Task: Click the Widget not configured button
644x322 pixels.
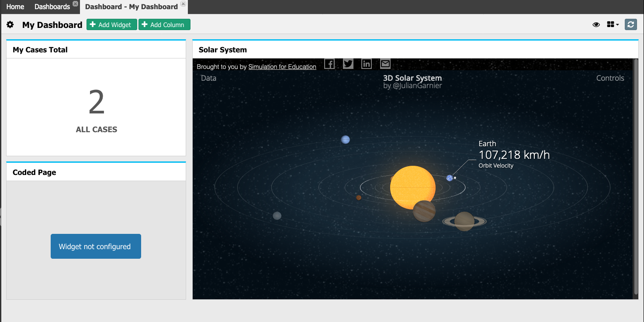Action: (x=96, y=246)
